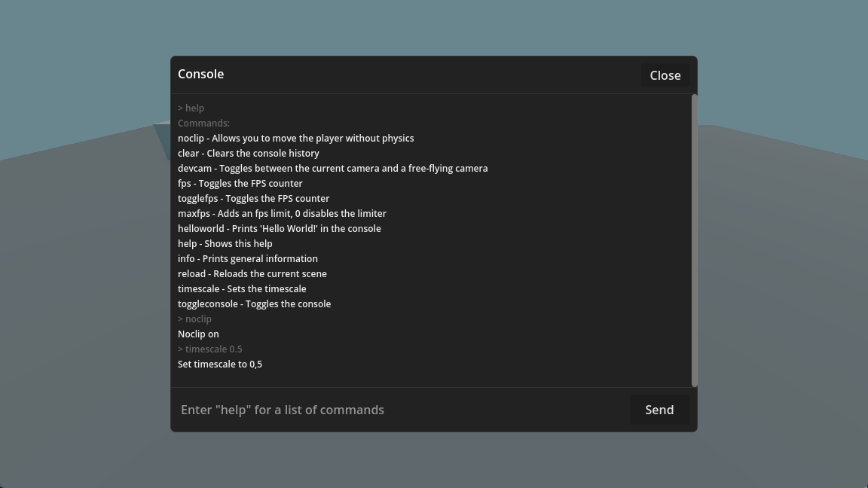The image size is (868, 488).
Task: Select the 'help - Shows this help' line
Action: tap(225, 244)
